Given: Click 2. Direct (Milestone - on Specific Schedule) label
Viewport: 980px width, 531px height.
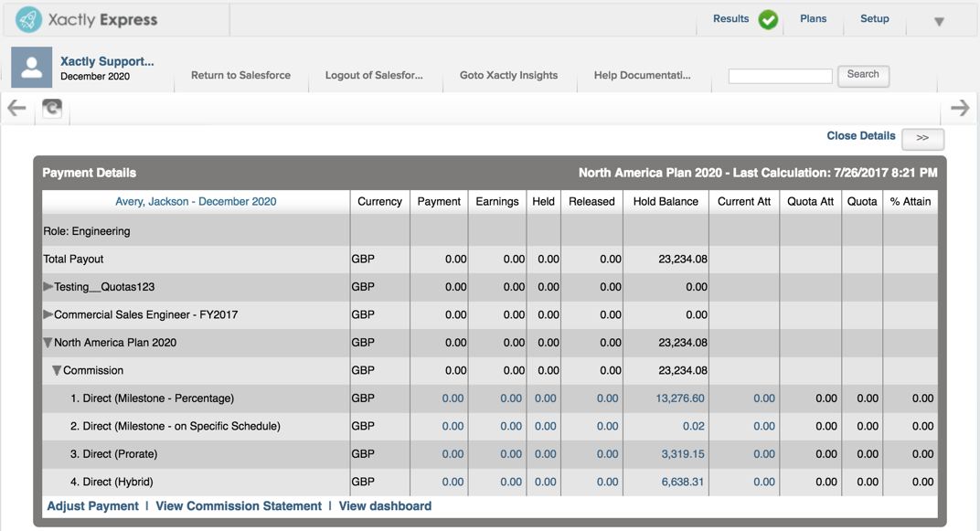Looking at the screenshot, I should pyautogui.click(x=175, y=426).
